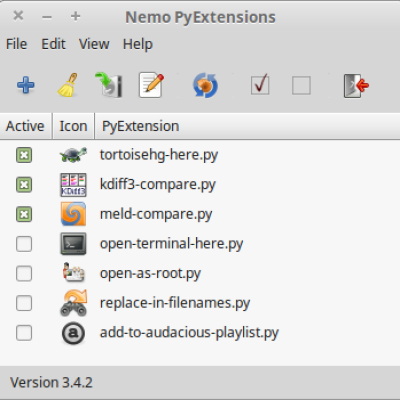Click the yellow broom clean icon
The image size is (400, 400).
tap(68, 85)
